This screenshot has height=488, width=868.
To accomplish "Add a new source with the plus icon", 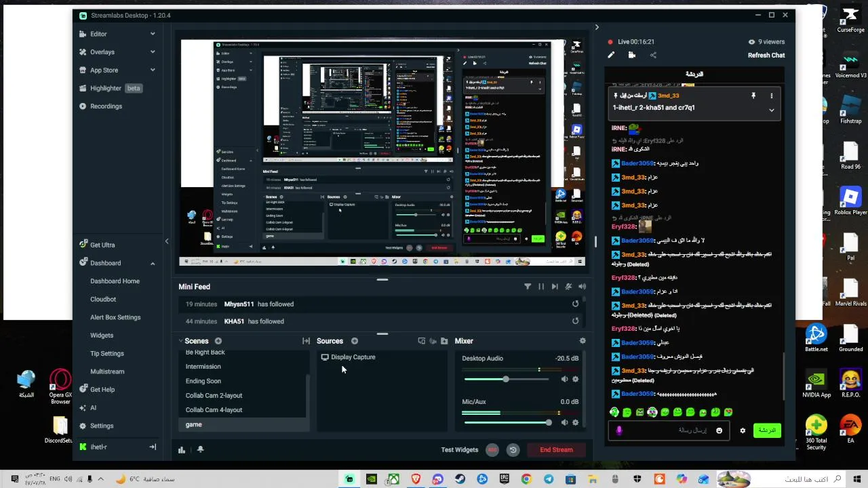I will point(355,341).
